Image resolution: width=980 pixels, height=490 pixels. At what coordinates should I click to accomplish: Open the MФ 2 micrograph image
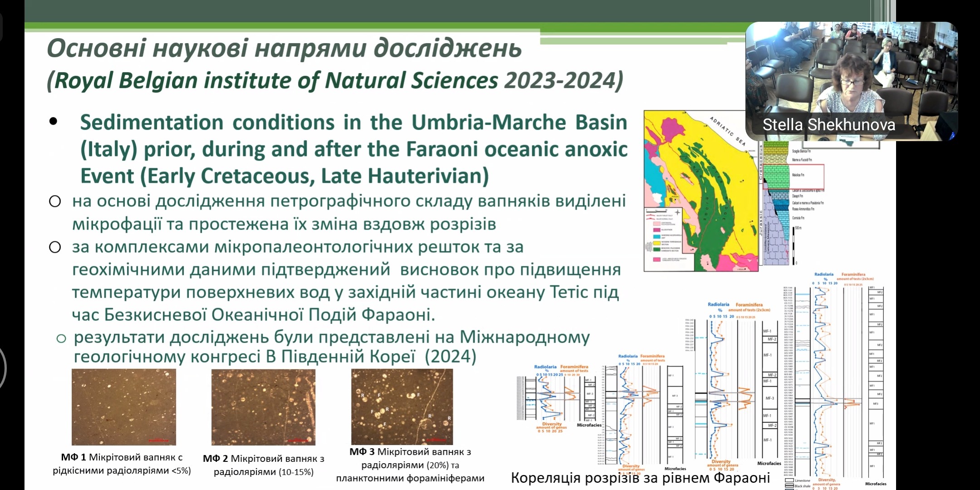tap(263, 407)
